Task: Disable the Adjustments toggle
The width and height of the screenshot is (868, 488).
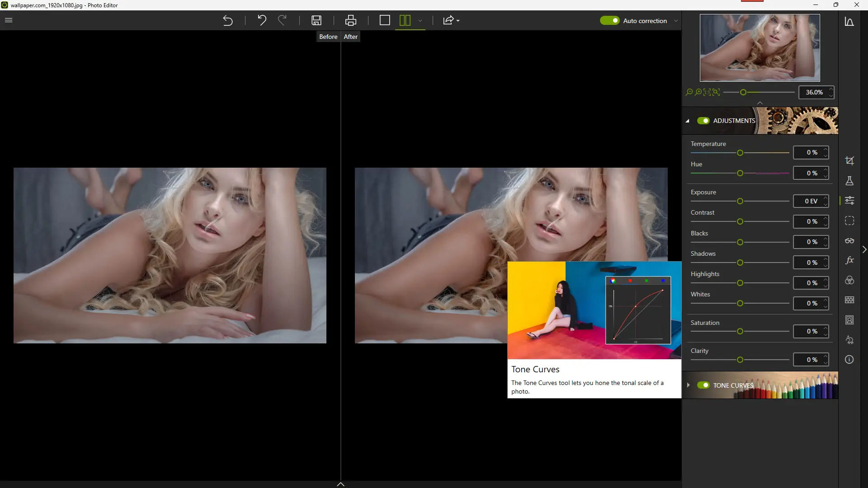Action: [x=703, y=121]
